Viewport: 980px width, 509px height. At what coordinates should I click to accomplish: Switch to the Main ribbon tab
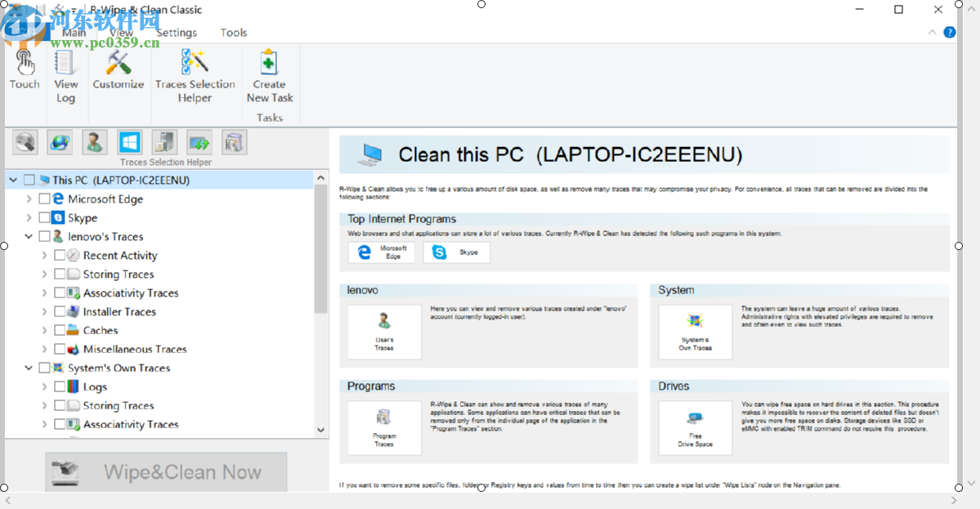point(74,33)
